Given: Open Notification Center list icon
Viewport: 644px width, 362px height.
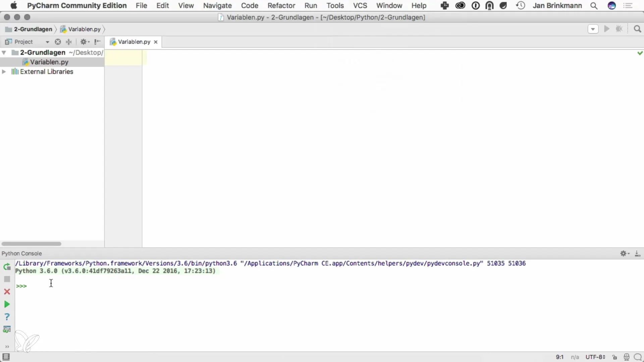Looking at the screenshot, I should pos(628,6).
